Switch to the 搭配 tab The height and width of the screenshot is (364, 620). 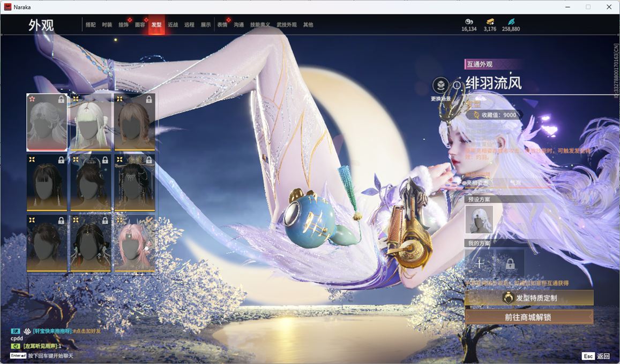91,25
